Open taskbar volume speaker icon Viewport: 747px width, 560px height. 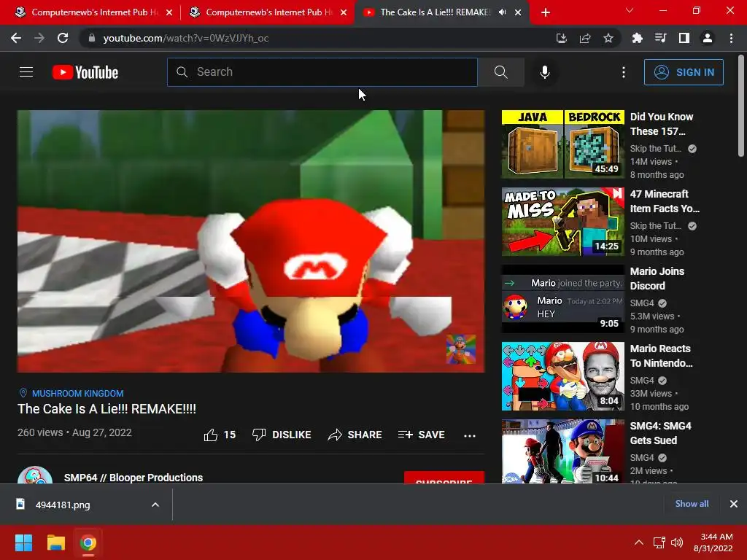click(676, 542)
